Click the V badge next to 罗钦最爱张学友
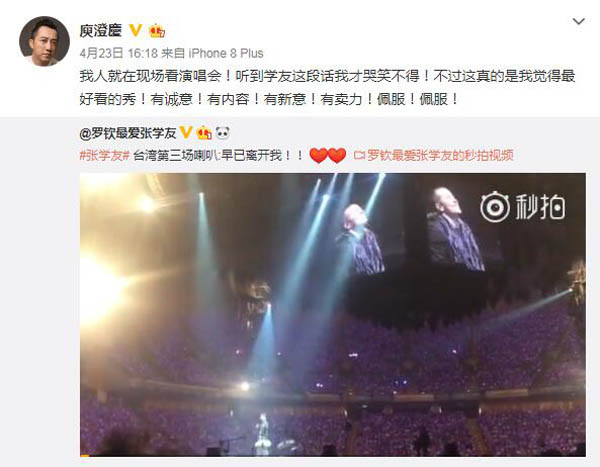This screenshot has height=467, width=600. (186, 133)
